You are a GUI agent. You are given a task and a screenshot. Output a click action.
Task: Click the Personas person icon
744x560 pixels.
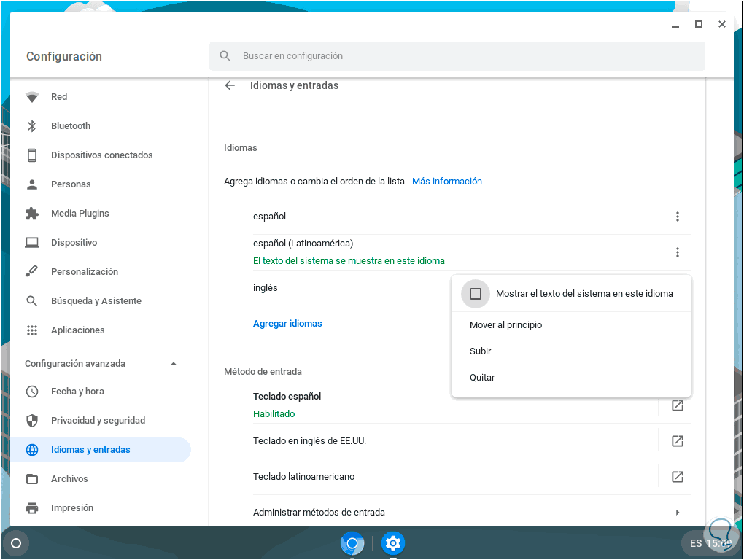tap(32, 184)
